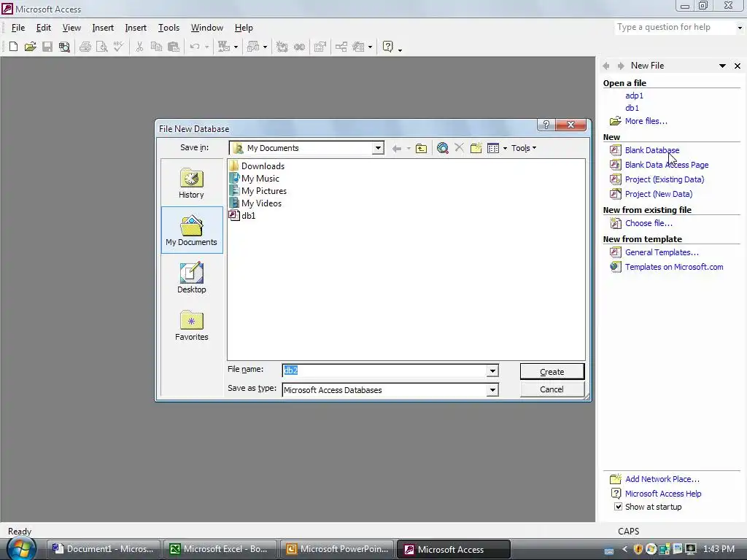
Task: Open the Edit menu
Action: click(x=43, y=28)
